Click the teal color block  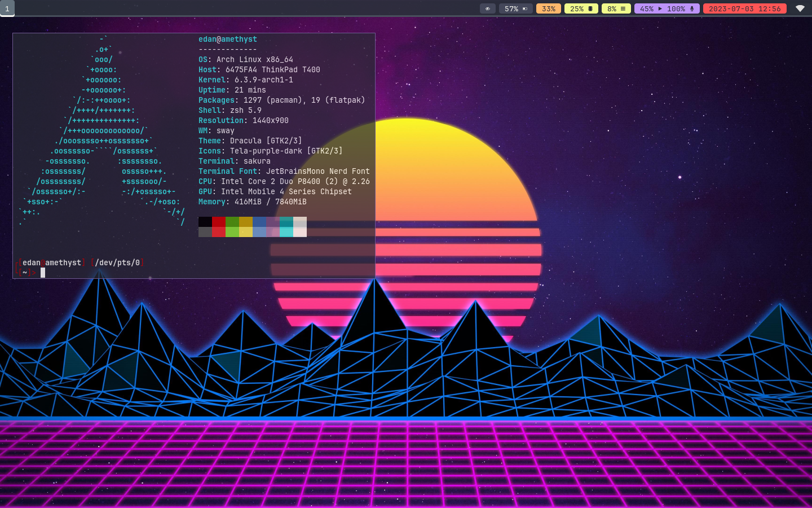(x=286, y=222)
